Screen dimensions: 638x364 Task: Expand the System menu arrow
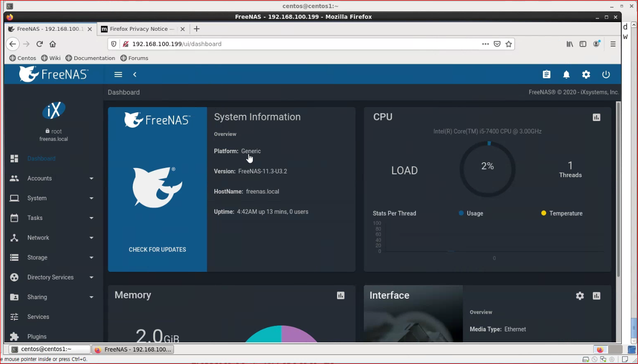(91, 198)
